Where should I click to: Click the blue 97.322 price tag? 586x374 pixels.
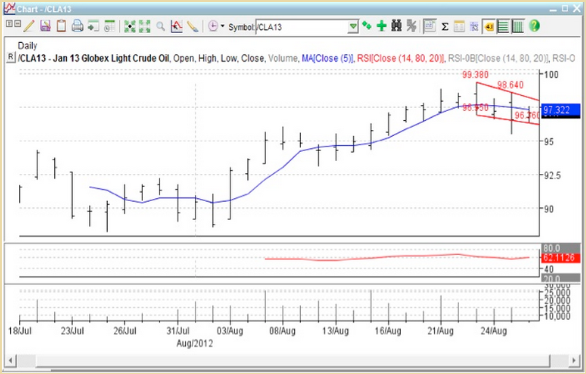561,110
